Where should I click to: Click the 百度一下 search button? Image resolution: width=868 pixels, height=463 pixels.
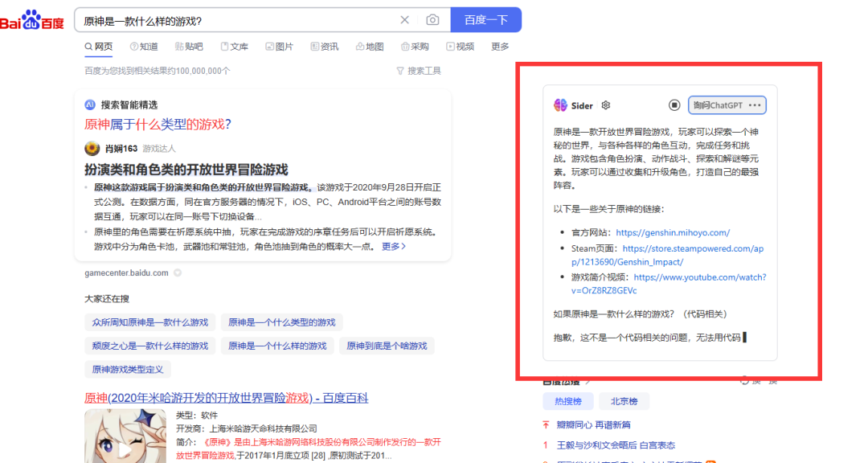485,19
